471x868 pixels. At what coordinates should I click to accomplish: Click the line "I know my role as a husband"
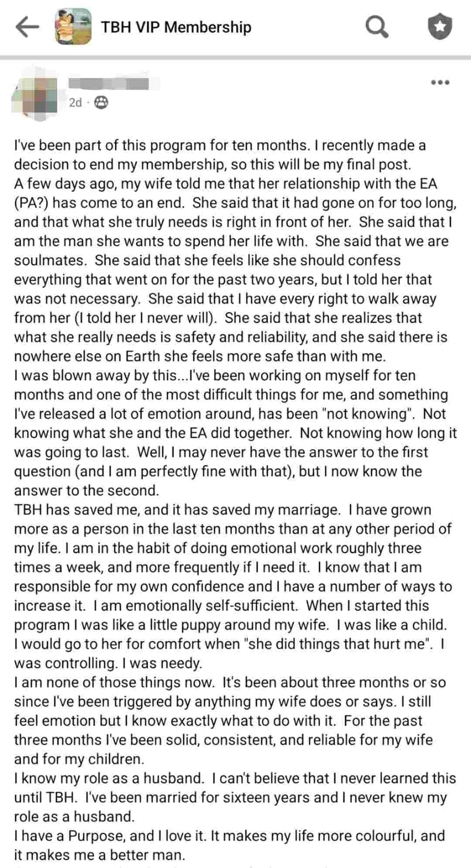(x=235, y=778)
